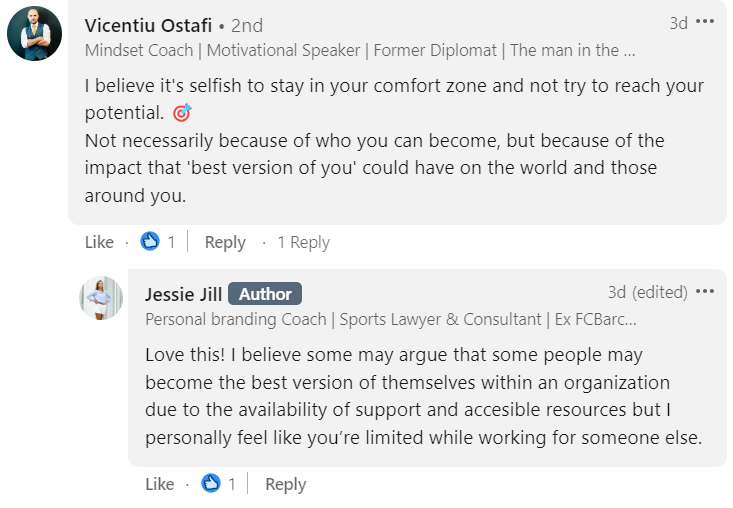The width and height of the screenshot is (733, 508).
Task: Click the "3d" timestamp on Vicentiu's comment
Action: pyautogui.click(x=678, y=23)
